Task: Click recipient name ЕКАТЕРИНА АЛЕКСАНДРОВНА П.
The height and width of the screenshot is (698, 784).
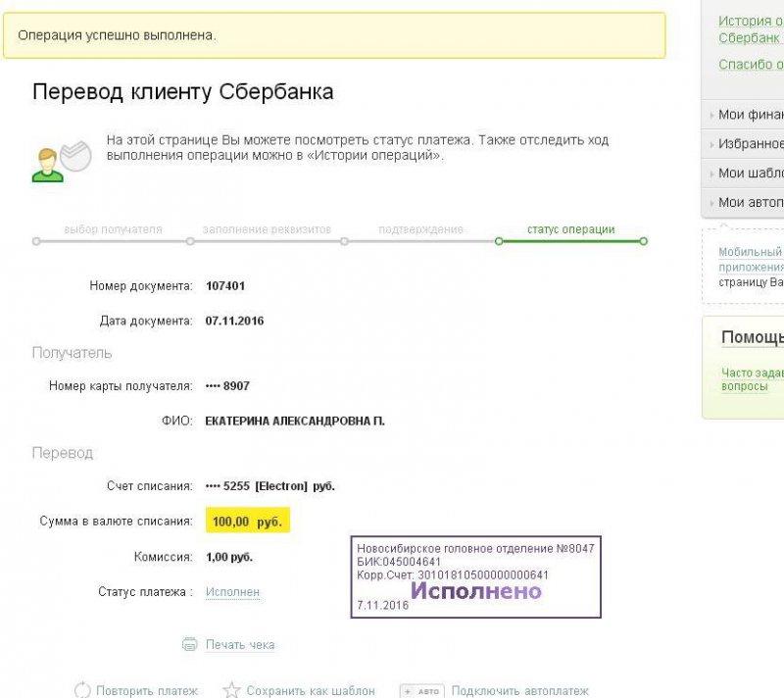Action: 295,421
